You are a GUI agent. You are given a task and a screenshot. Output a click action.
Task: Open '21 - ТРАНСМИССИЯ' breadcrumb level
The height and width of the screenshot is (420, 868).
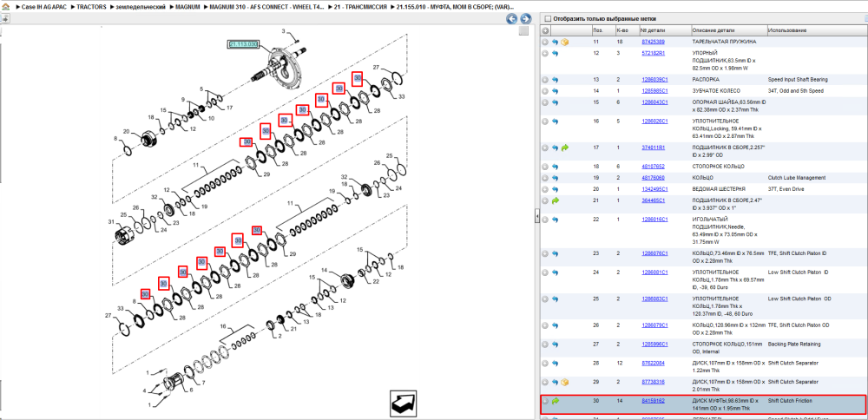coord(360,7)
